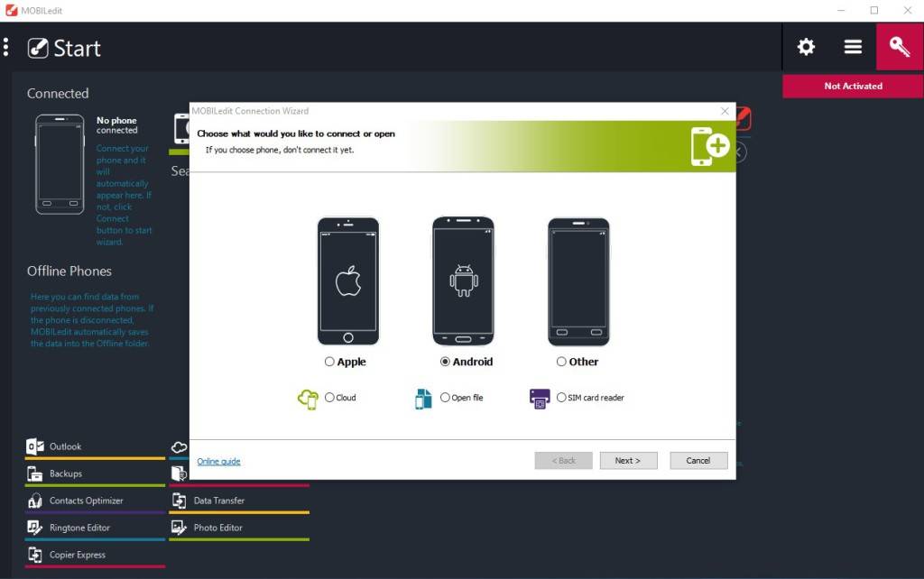Open Contacts Optimizer tool
This screenshot has width=924, height=579.
pyautogui.click(x=95, y=501)
